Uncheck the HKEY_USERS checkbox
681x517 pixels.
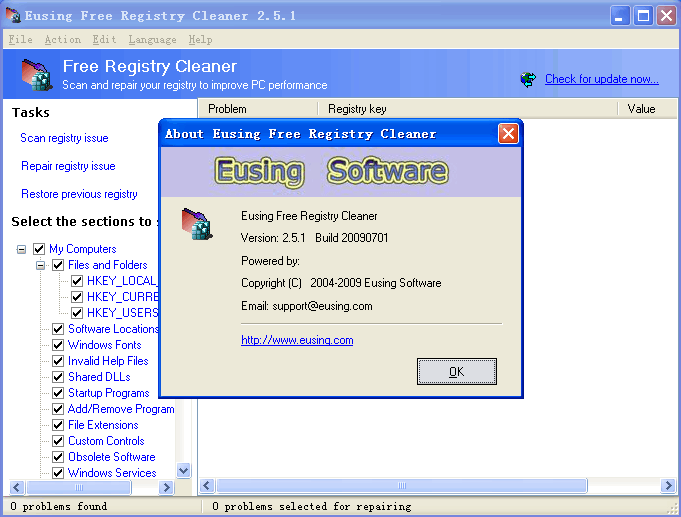77,313
